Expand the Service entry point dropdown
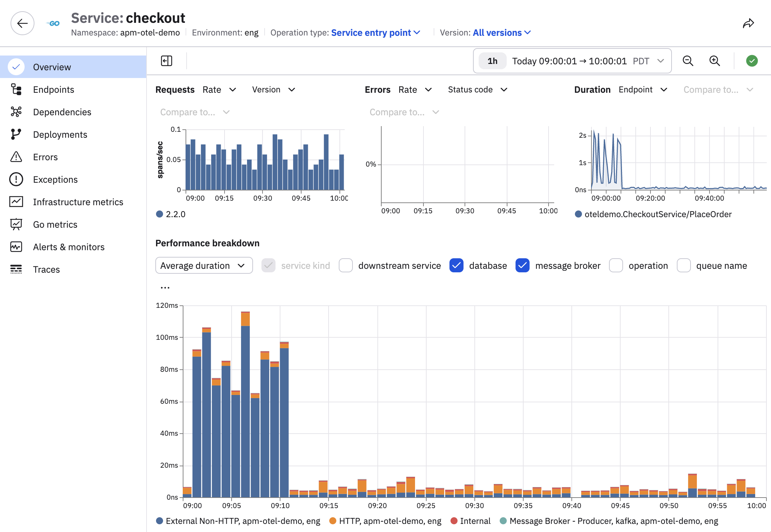This screenshot has height=532, width=771. click(376, 33)
